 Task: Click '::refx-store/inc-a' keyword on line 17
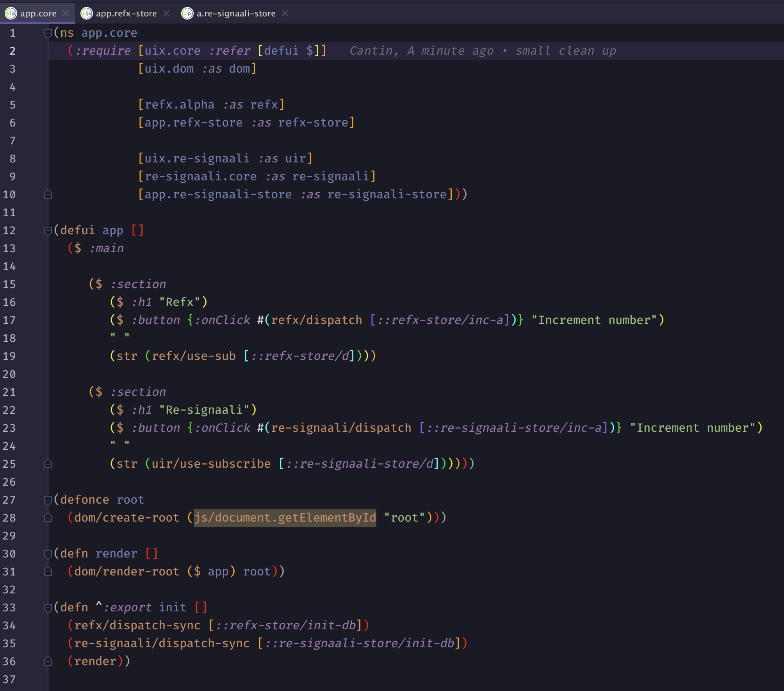click(x=440, y=320)
